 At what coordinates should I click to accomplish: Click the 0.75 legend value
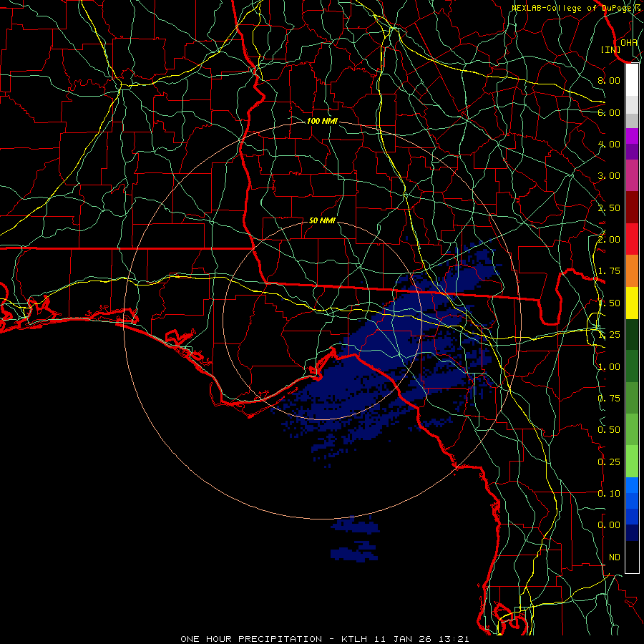[609, 399]
